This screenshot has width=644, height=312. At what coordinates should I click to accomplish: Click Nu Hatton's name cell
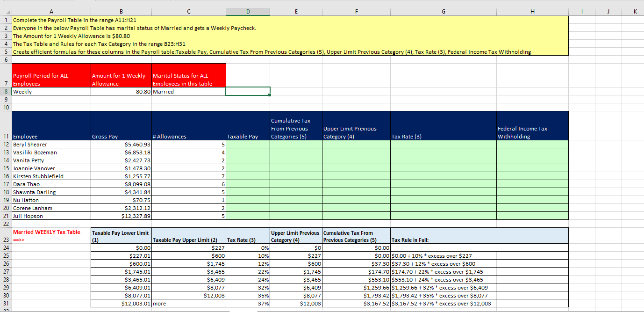[51, 200]
